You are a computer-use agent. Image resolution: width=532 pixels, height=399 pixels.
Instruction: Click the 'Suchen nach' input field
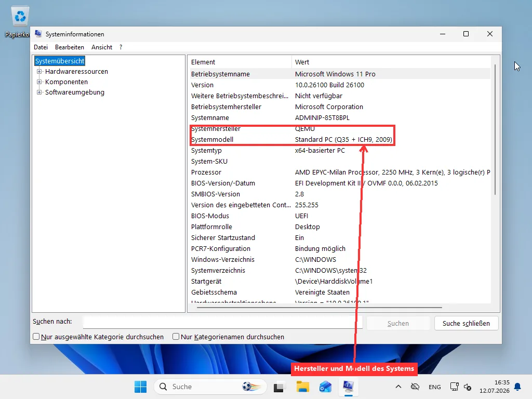[x=222, y=322]
